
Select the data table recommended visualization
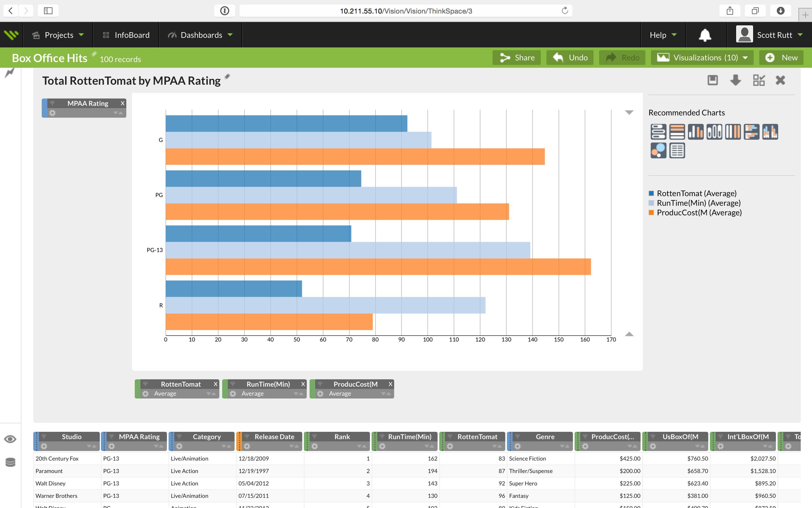tap(677, 150)
